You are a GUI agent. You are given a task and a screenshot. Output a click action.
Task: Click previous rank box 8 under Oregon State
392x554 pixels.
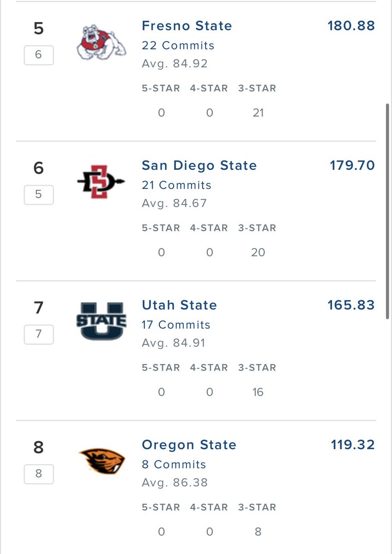39,474
